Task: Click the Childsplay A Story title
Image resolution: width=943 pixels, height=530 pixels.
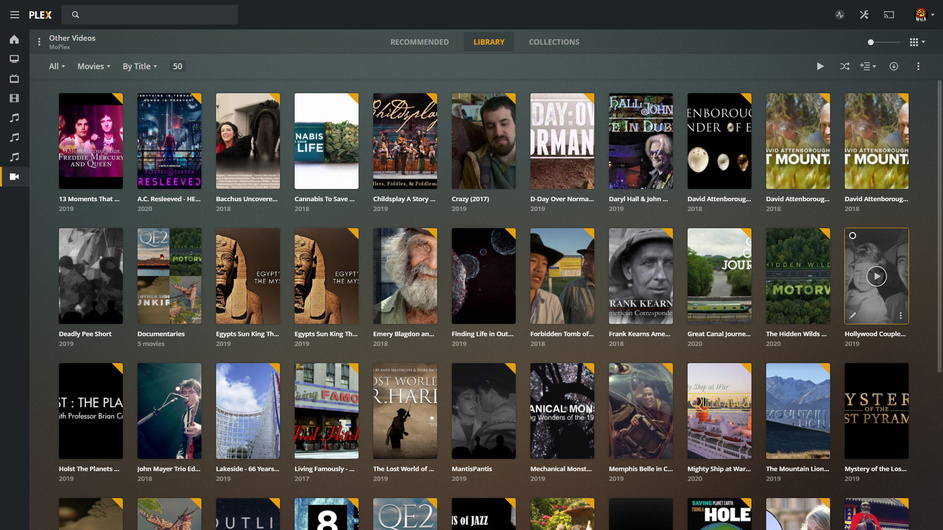Action: point(404,199)
